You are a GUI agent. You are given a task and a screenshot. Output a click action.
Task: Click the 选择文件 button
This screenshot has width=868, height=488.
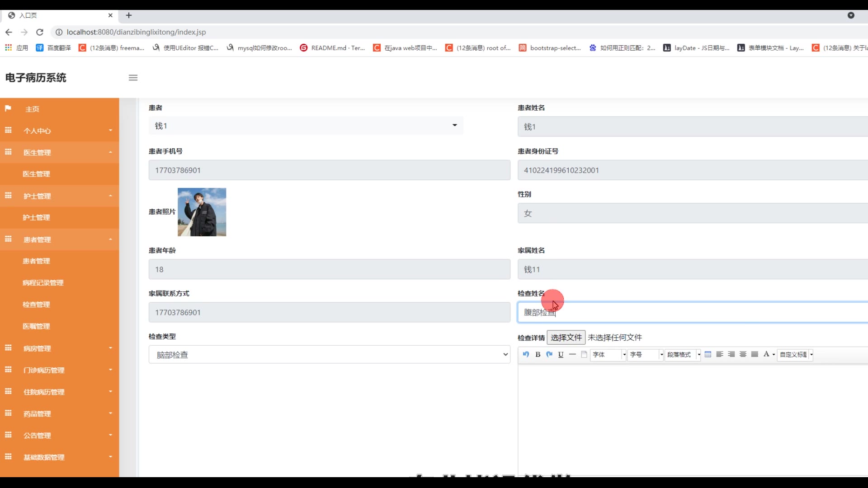[566, 338]
